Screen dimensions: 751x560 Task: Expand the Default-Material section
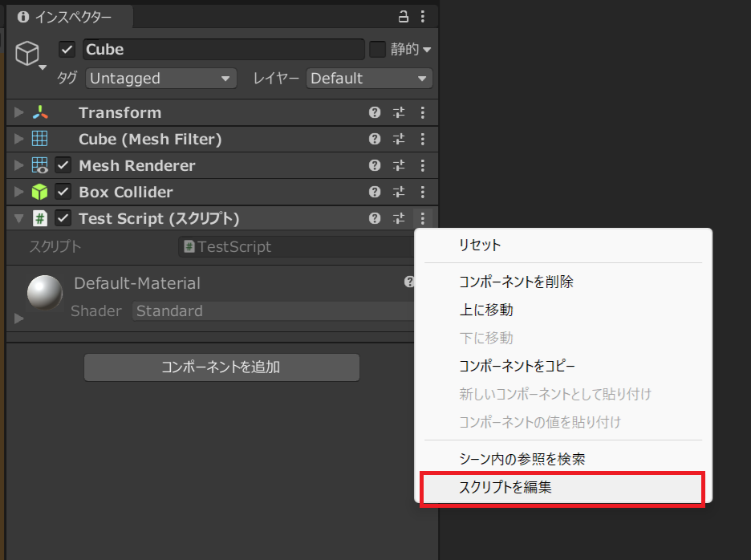19,318
